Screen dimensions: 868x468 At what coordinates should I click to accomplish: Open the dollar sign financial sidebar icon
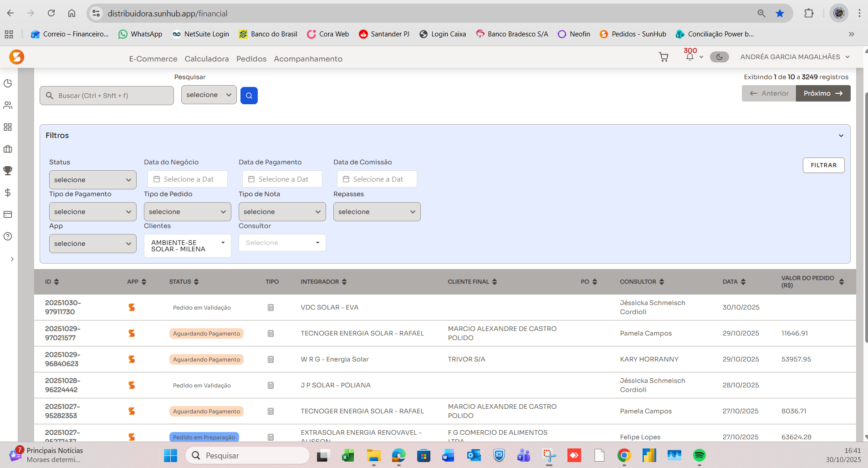point(8,193)
